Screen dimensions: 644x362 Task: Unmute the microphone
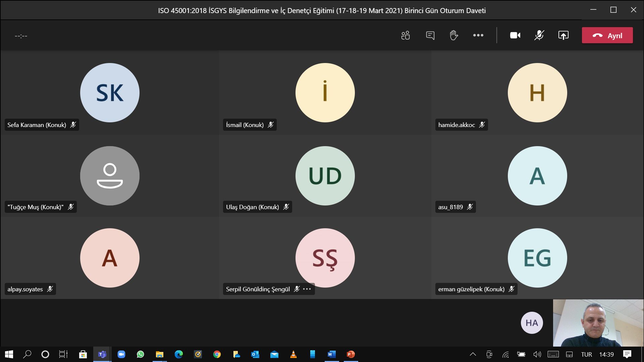[539, 35]
